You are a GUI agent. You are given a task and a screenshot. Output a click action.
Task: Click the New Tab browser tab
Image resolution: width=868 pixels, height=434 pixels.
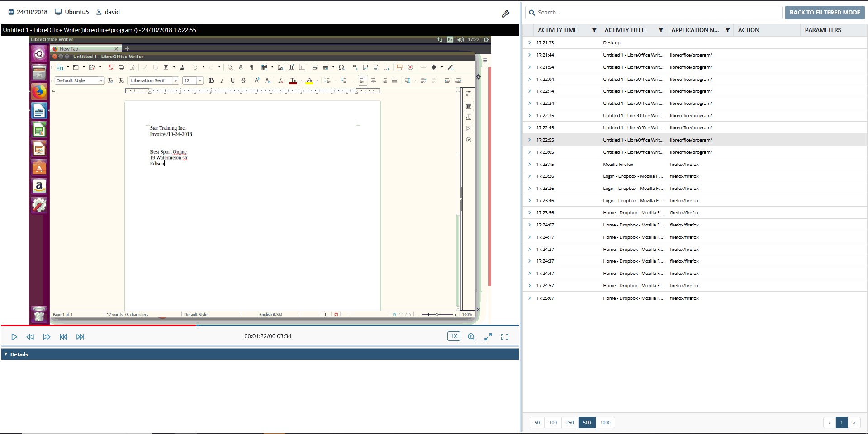point(85,48)
